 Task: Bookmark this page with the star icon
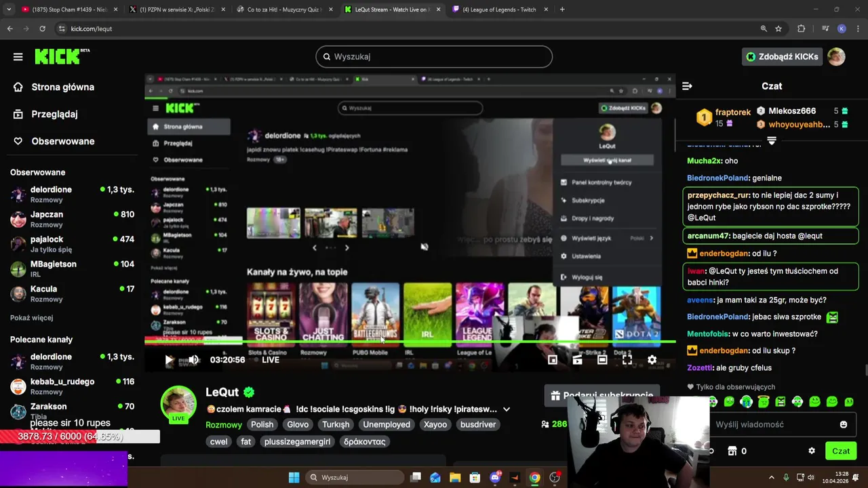pos(778,28)
